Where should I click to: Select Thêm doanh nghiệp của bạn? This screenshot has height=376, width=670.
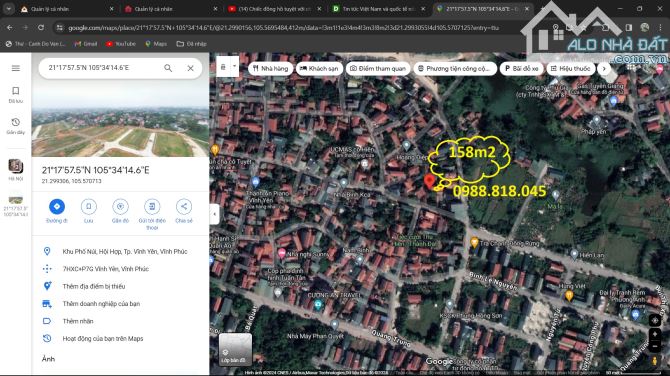pyautogui.click(x=120, y=304)
